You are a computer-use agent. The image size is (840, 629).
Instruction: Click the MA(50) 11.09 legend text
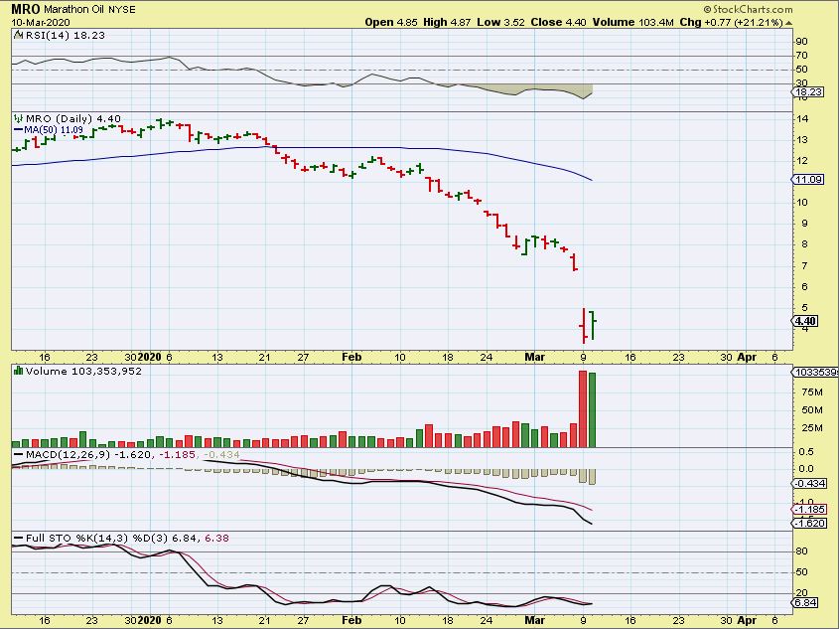click(54, 130)
